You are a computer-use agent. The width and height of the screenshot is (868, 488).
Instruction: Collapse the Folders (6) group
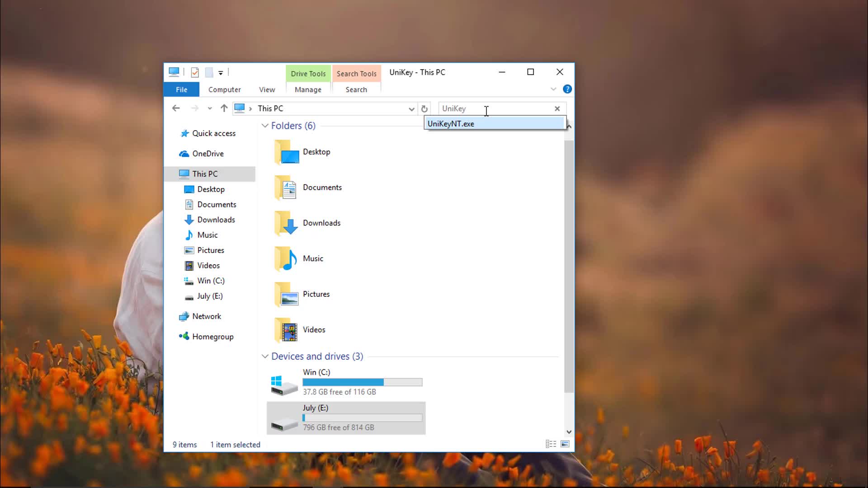[265, 126]
